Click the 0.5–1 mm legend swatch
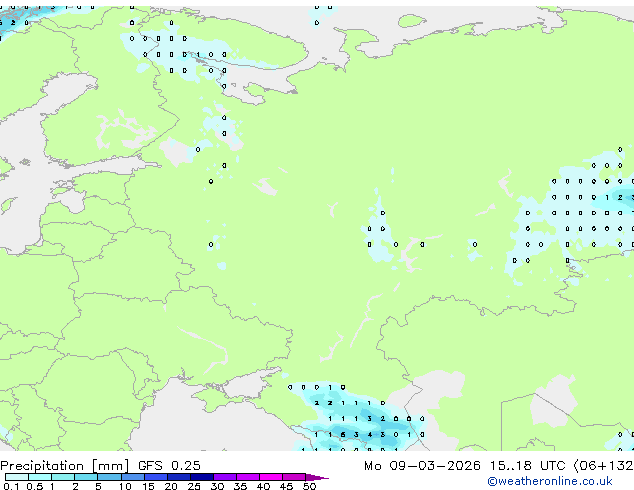This screenshot has width=634, height=490. point(40,477)
